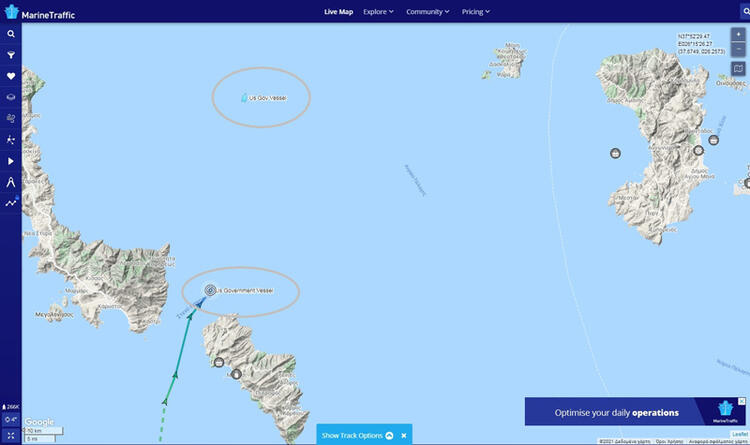Viewport: 750px width, 445px height.
Task: Zoom in with the plus button
Action: [x=738, y=34]
